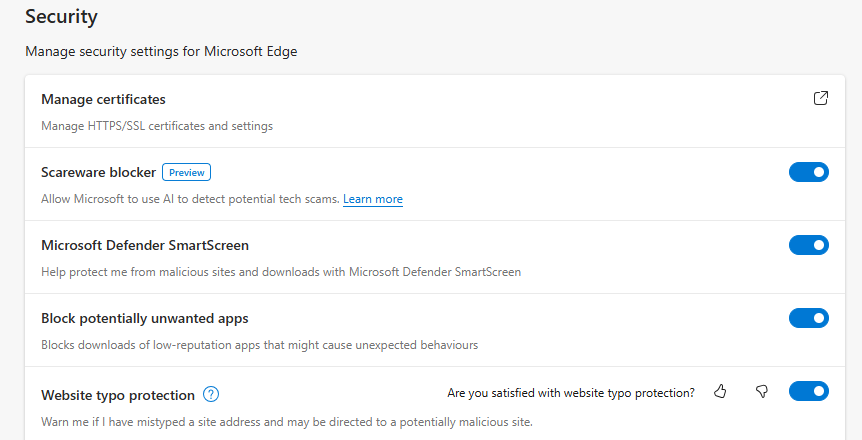Click the low-reputation apps description text
The image size is (862, 440).
pos(259,345)
